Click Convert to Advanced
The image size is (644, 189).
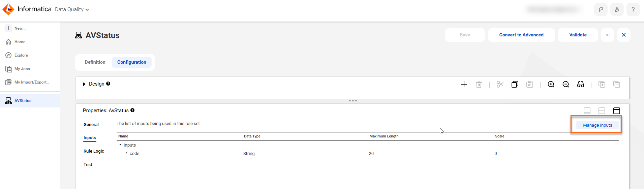click(x=521, y=35)
